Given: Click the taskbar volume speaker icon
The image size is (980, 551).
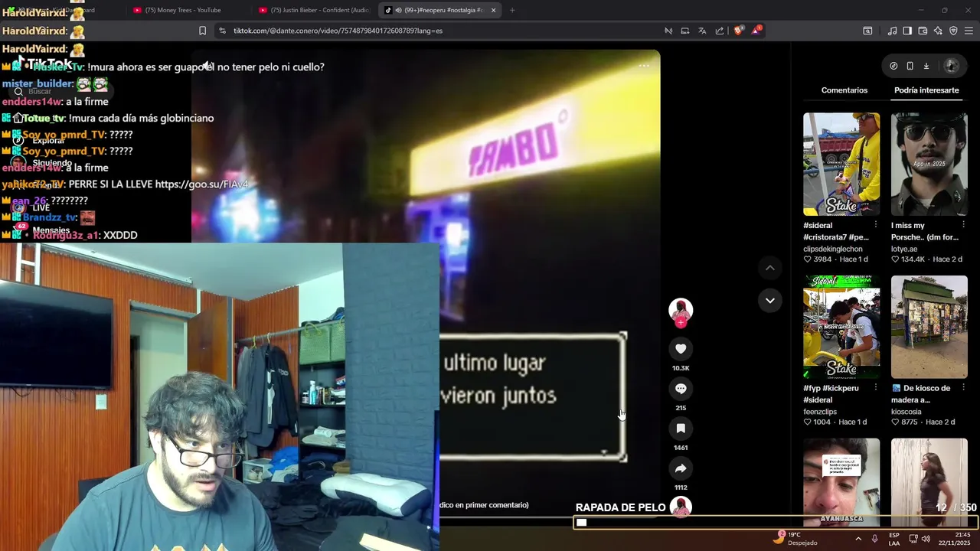Looking at the screenshot, I should click(926, 539).
